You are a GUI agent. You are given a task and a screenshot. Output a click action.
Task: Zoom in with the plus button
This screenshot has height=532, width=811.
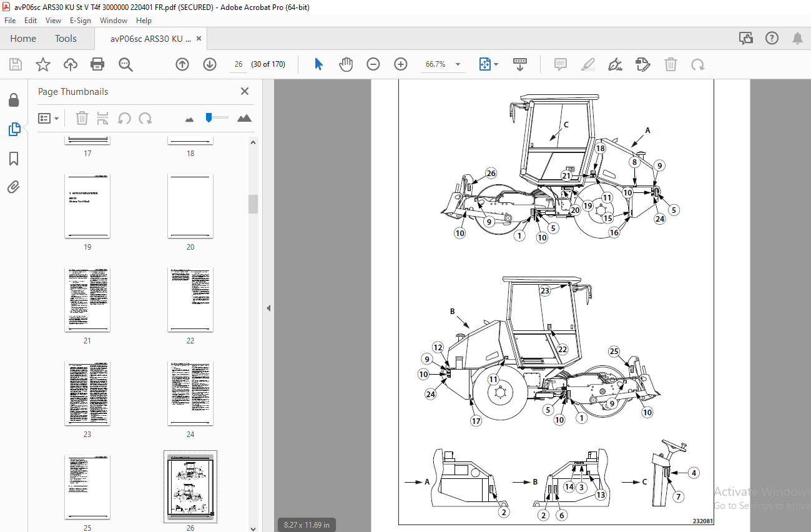401,64
